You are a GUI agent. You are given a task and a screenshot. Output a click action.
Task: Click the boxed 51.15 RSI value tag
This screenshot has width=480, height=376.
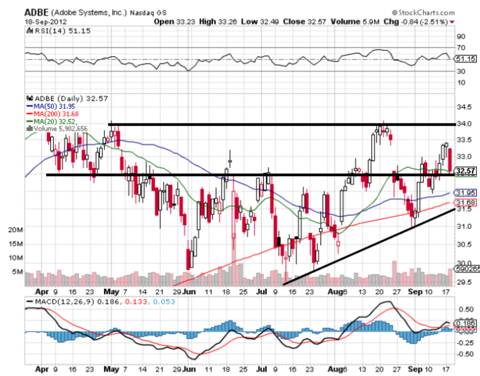pyautogui.click(x=466, y=59)
